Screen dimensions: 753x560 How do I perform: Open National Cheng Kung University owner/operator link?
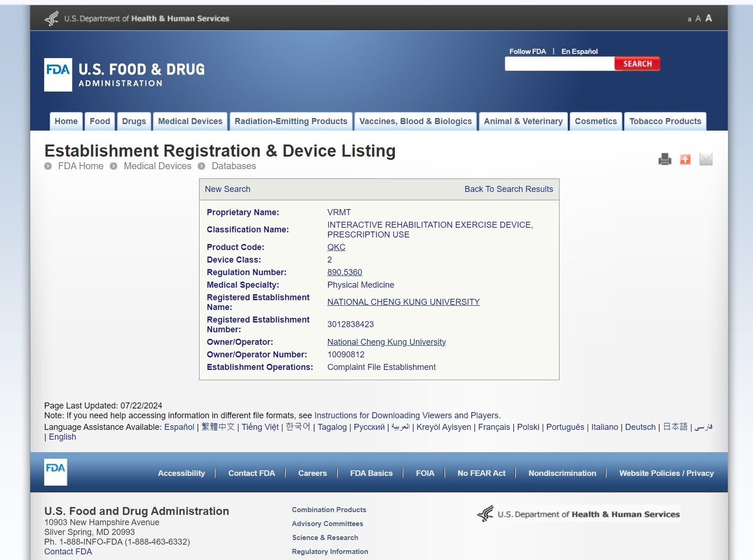[386, 342]
